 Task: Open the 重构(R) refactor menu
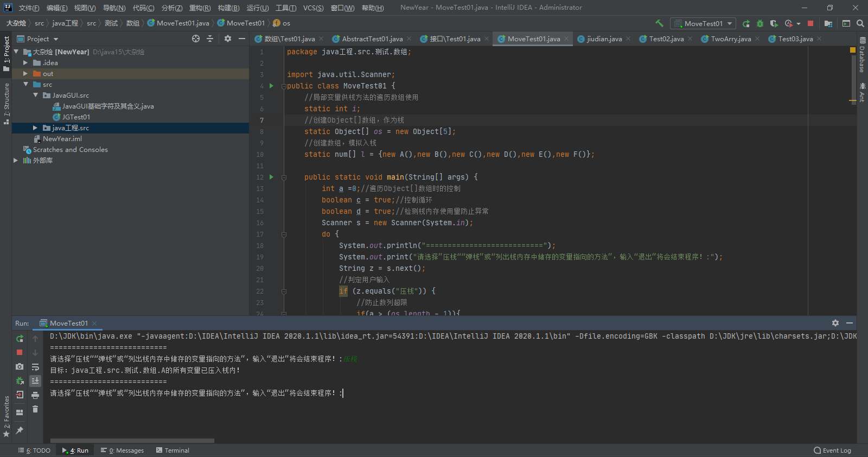tap(200, 8)
